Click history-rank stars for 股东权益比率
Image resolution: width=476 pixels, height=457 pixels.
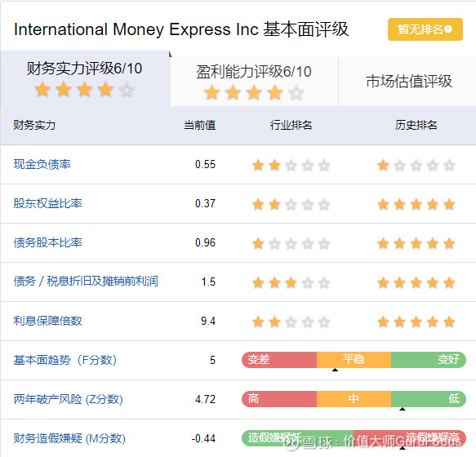416,205
